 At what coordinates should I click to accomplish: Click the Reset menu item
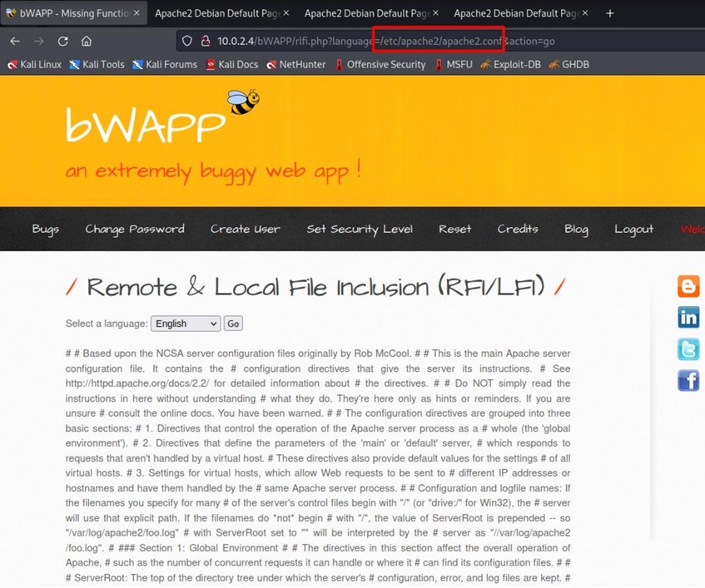(x=455, y=229)
